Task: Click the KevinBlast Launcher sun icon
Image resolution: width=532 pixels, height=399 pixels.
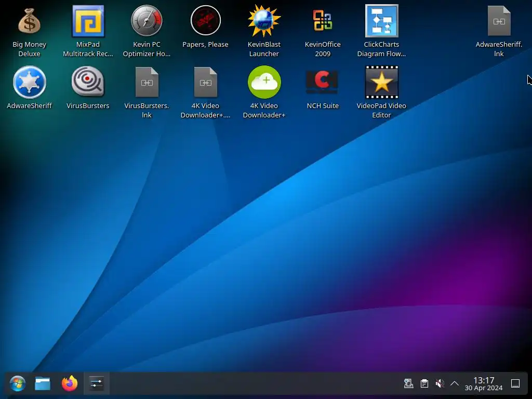Action: pyautogui.click(x=264, y=21)
